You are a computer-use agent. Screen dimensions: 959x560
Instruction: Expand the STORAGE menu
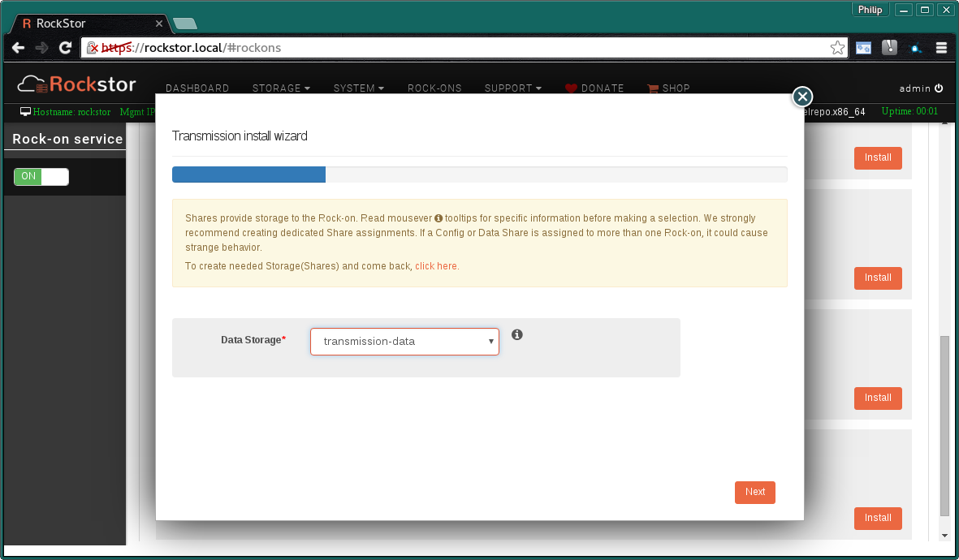[281, 88]
